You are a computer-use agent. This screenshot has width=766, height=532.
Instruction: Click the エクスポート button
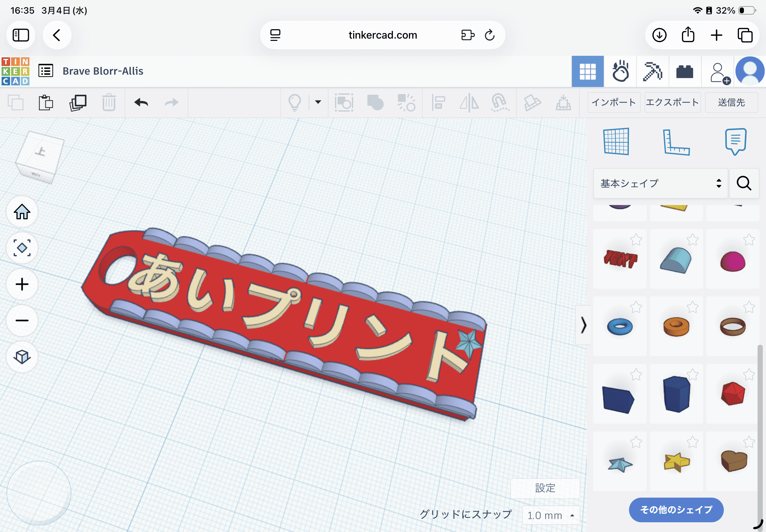tap(672, 103)
